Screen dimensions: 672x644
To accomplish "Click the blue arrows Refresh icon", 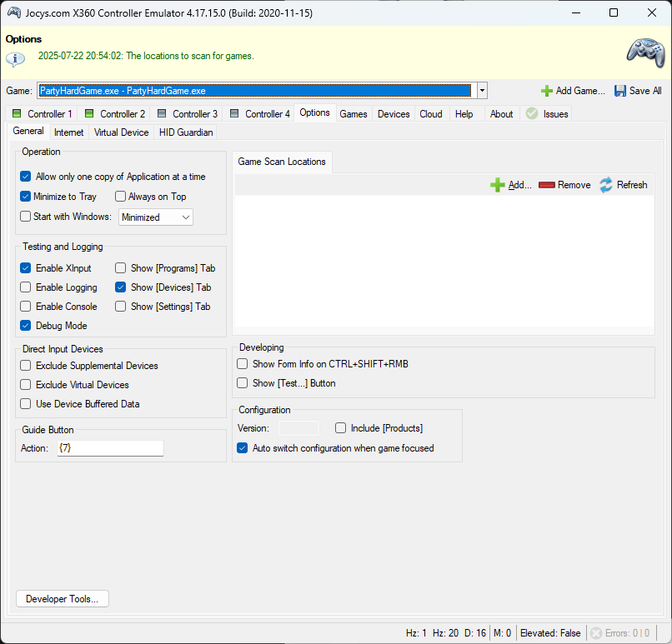I will point(605,185).
